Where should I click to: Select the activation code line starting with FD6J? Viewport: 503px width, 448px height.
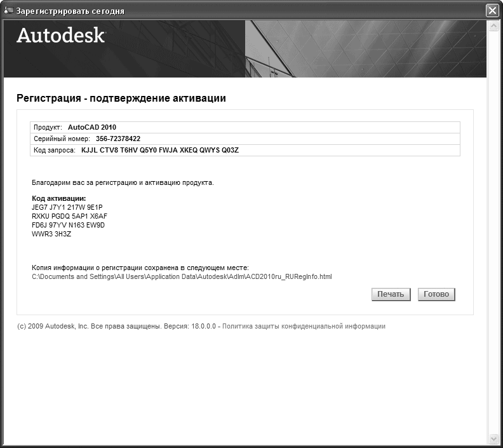pyautogui.click(x=68, y=225)
